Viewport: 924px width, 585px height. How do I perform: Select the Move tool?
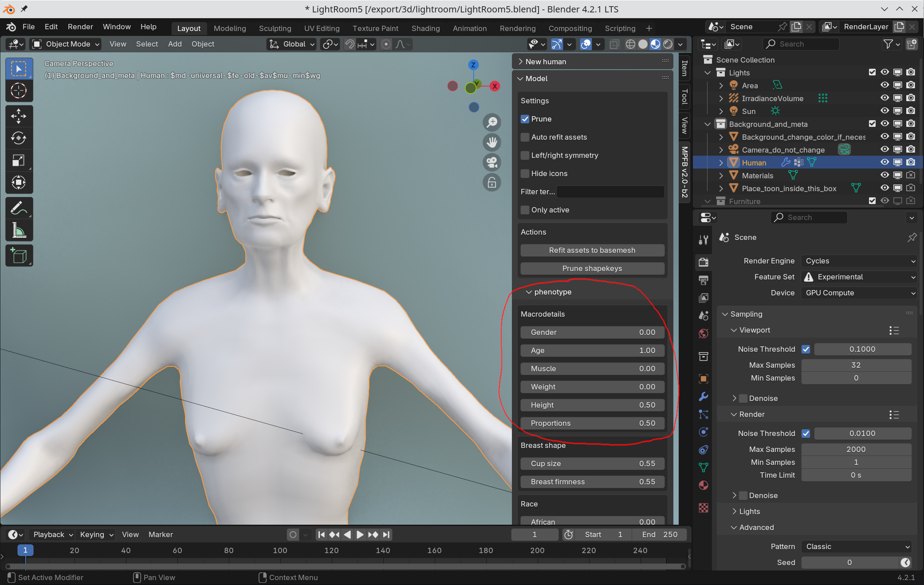coord(19,116)
